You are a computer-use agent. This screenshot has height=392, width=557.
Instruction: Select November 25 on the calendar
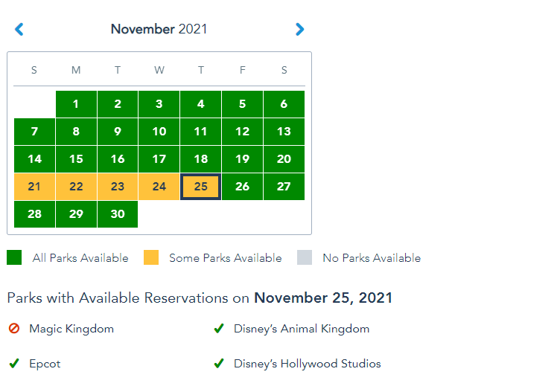pyautogui.click(x=200, y=187)
